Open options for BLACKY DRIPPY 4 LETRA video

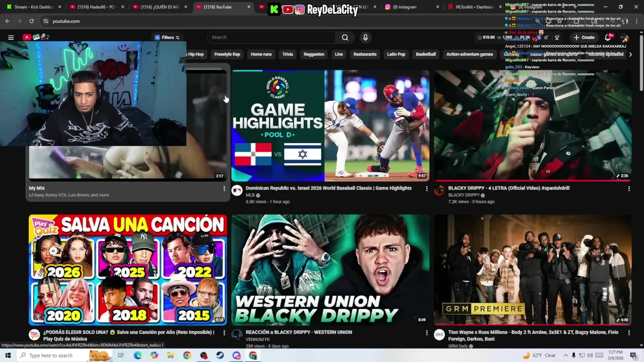[628, 189]
